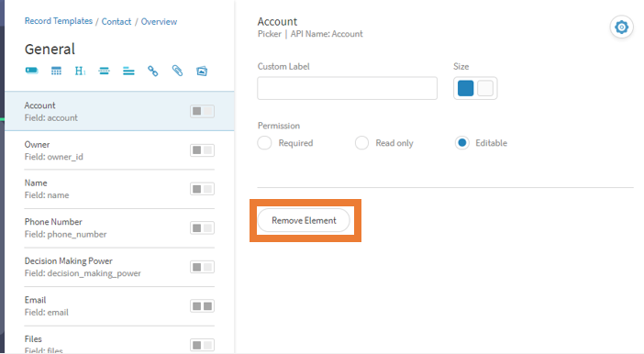Add a table element via grid icon

click(x=56, y=71)
